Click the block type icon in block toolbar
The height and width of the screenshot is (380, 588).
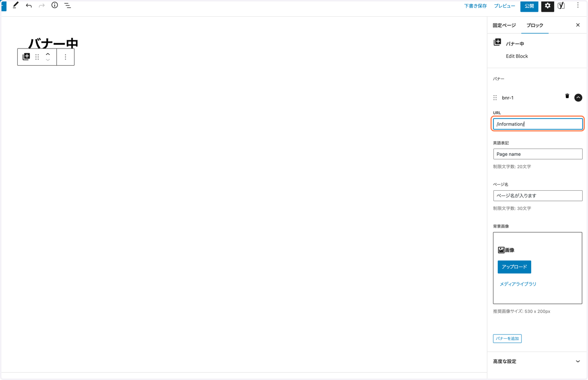click(x=26, y=57)
